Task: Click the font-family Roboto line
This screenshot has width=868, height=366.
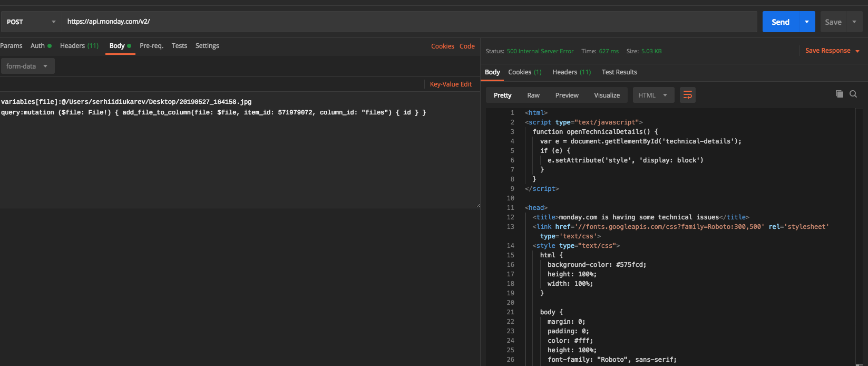Action: tap(611, 359)
